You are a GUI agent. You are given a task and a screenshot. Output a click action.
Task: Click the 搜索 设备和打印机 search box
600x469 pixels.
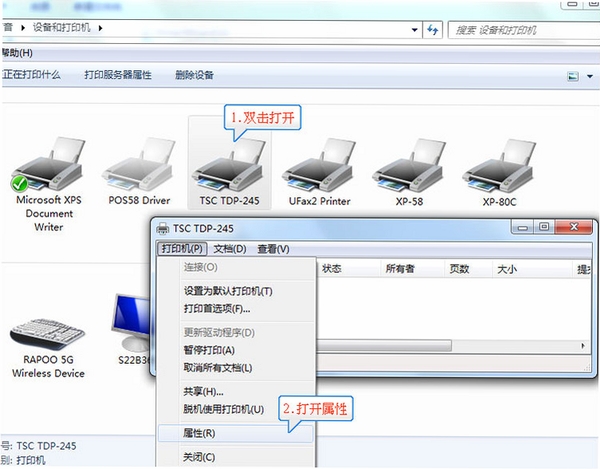point(523,30)
